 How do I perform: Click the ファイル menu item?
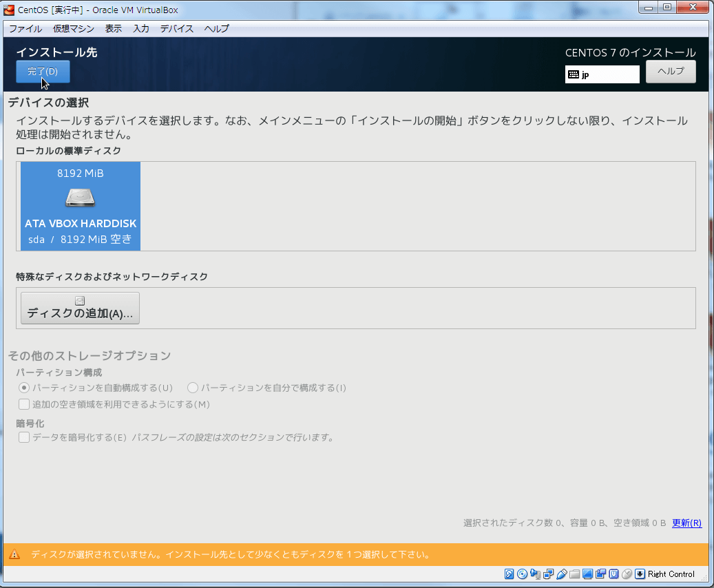(25, 28)
